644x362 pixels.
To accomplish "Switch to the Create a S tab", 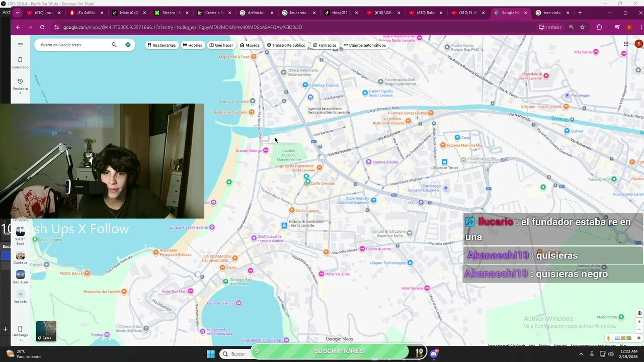I will point(213,13).
